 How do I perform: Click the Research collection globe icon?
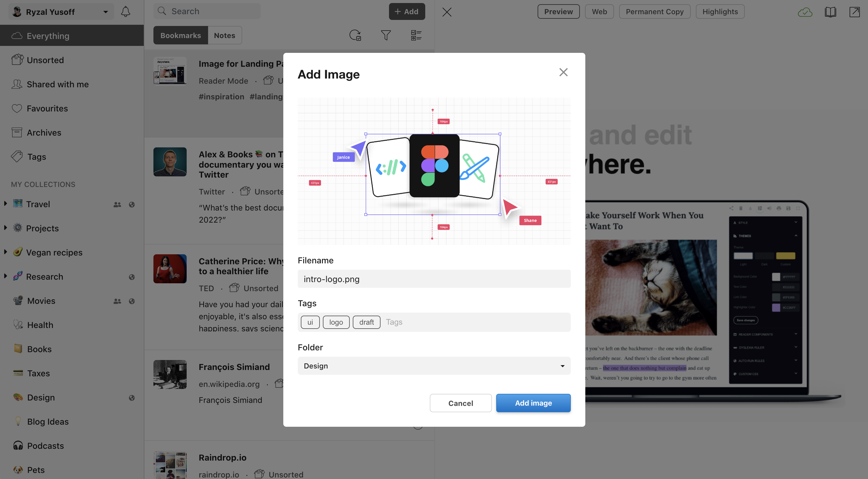point(132,277)
